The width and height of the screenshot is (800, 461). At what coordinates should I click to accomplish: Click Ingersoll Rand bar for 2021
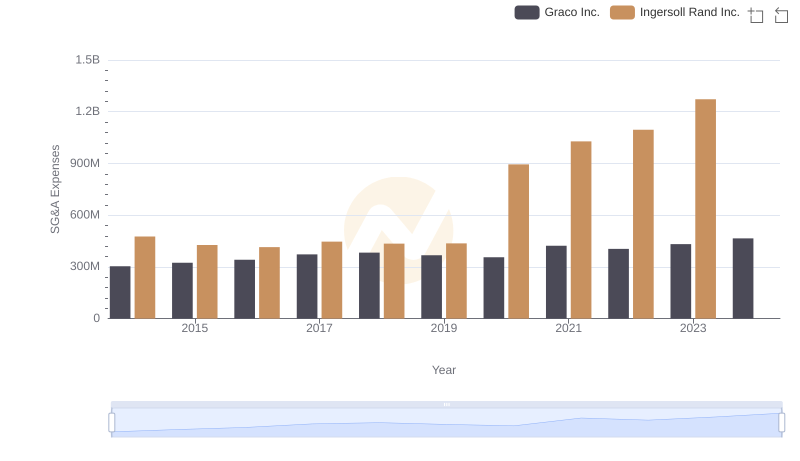581,230
